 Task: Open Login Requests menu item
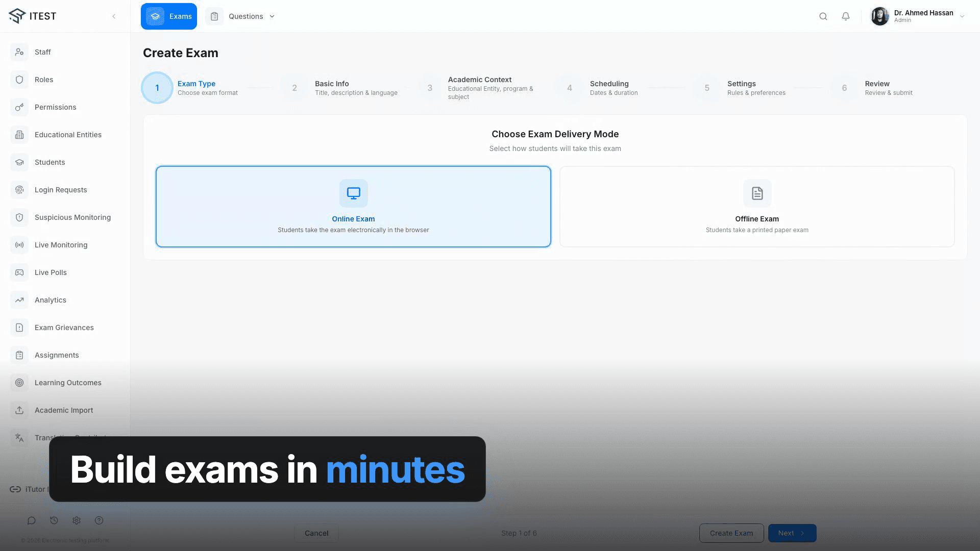point(65,190)
